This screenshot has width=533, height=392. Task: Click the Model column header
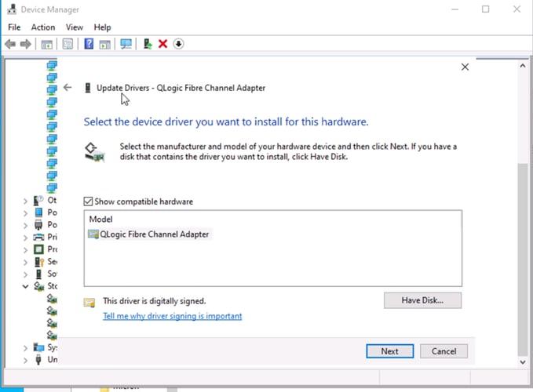100,220
